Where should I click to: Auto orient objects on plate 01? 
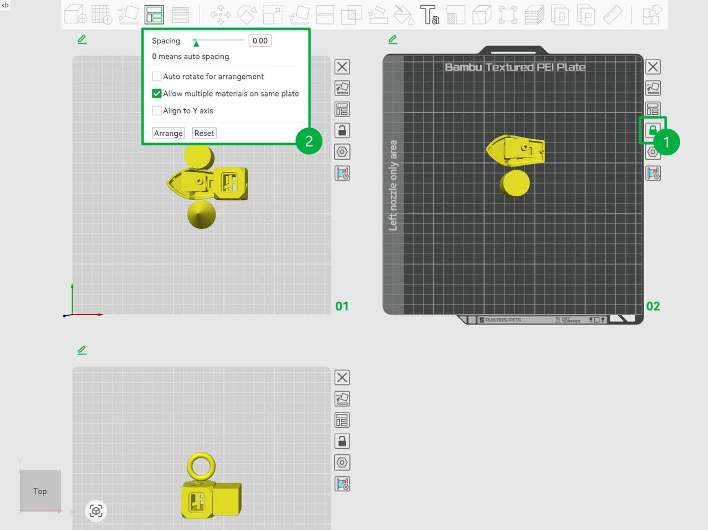342,88
